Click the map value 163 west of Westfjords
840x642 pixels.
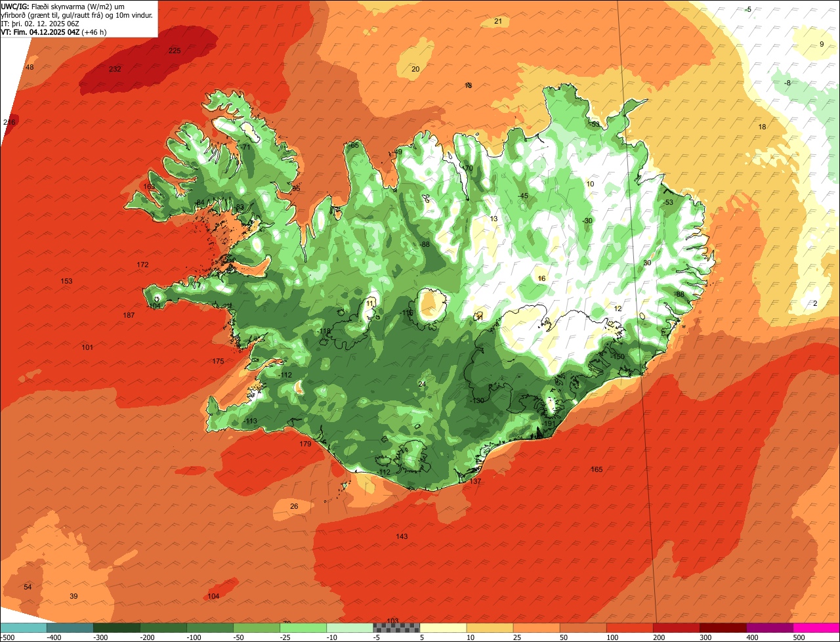[149, 186]
